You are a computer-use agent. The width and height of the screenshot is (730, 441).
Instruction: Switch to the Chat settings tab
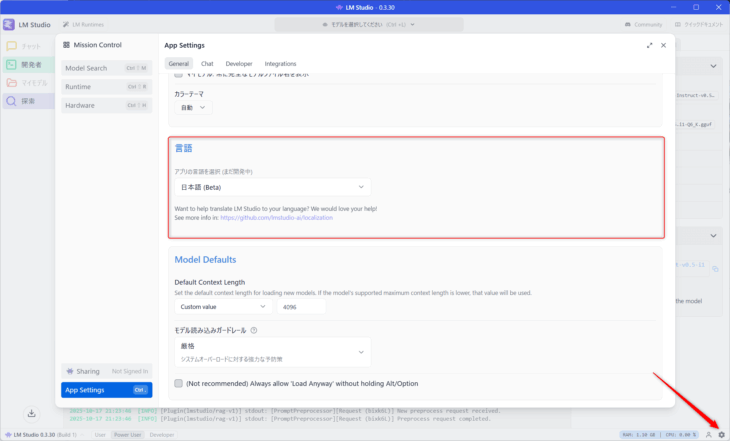click(x=207, y=64)
